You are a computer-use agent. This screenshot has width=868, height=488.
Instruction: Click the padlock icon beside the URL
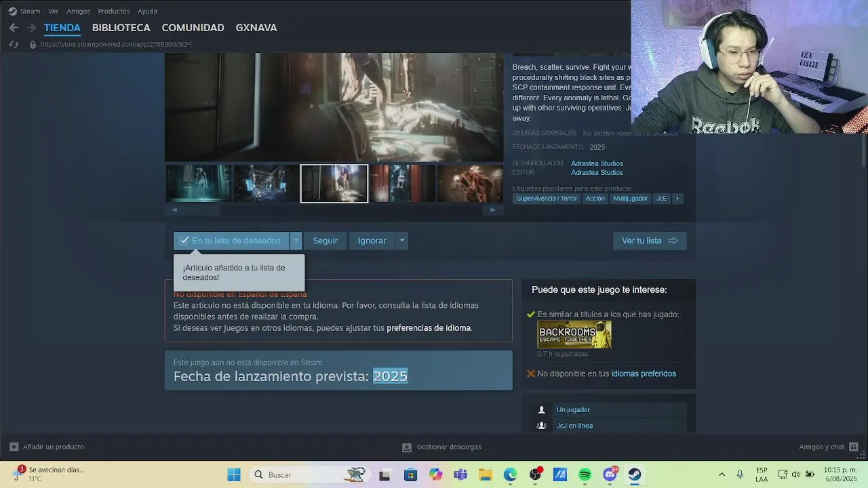pos(32,45)
